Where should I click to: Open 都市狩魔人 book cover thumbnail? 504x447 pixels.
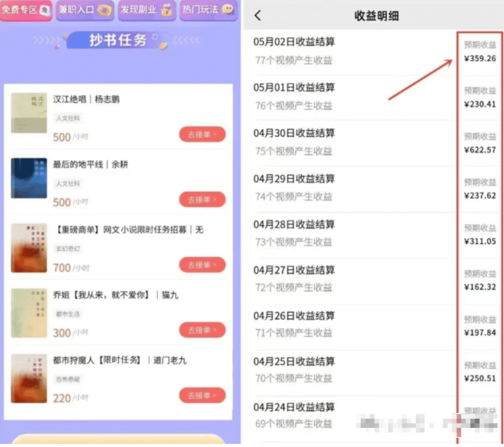(x=29, y=378)
